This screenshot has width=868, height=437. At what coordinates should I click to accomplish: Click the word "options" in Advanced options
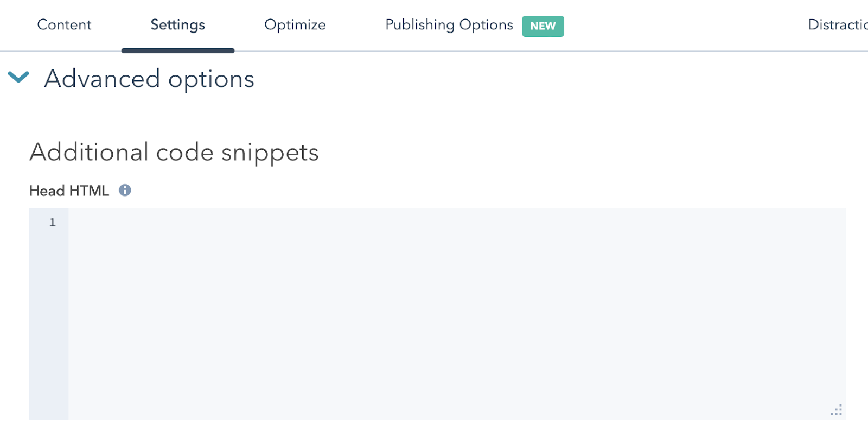(x=211, y=80)
